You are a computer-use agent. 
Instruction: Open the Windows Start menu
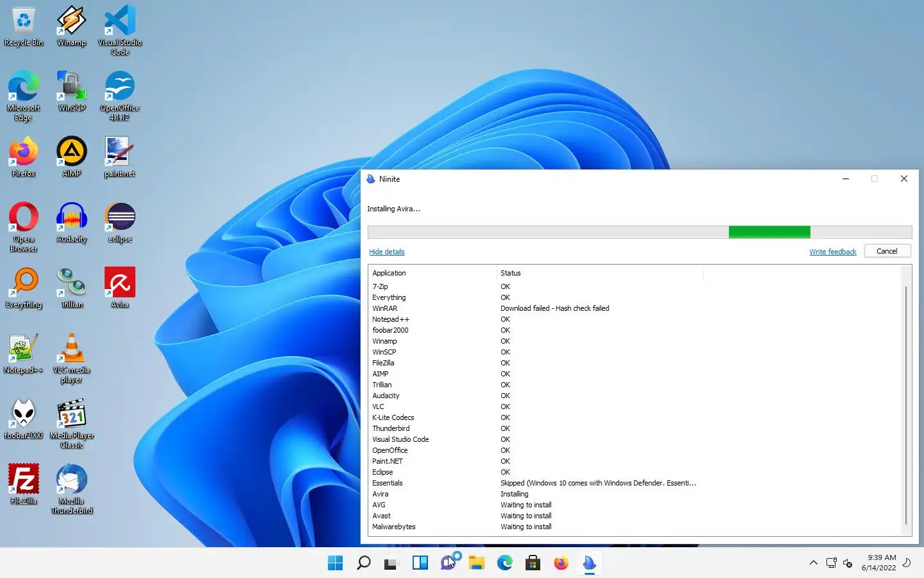(x=335, y=563)
